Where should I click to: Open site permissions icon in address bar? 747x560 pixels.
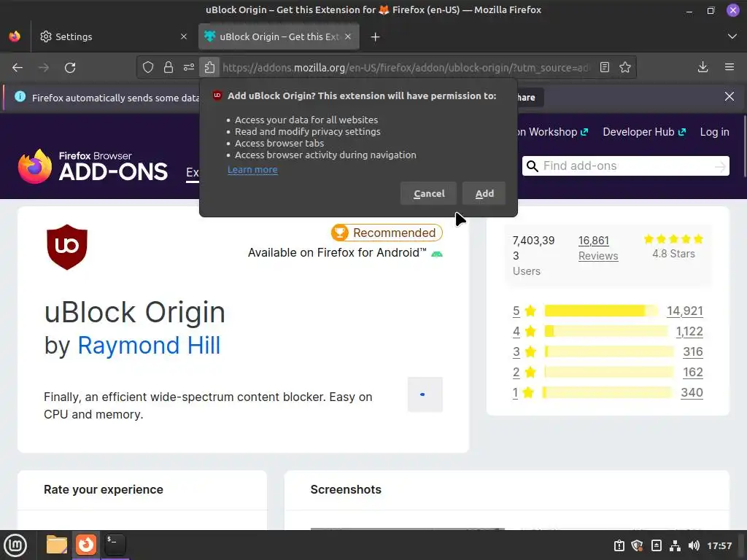(189, 68)
